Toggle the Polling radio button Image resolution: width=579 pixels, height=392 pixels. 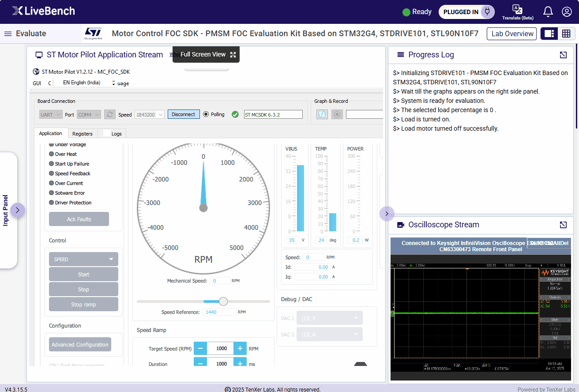point(206,114)
